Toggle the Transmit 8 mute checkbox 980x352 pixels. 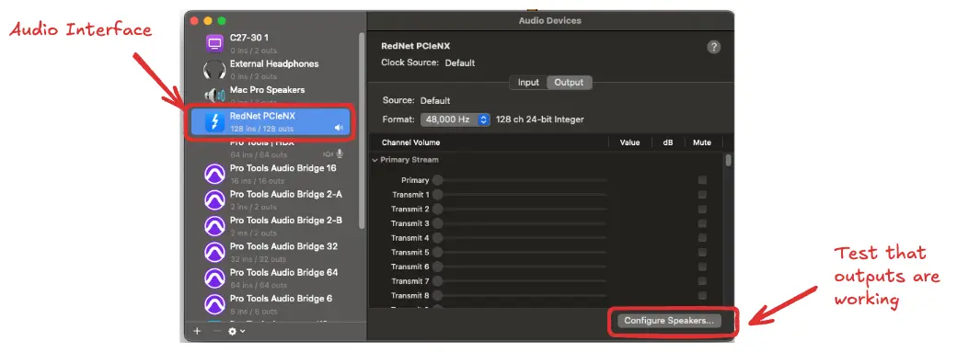point(702,295)
